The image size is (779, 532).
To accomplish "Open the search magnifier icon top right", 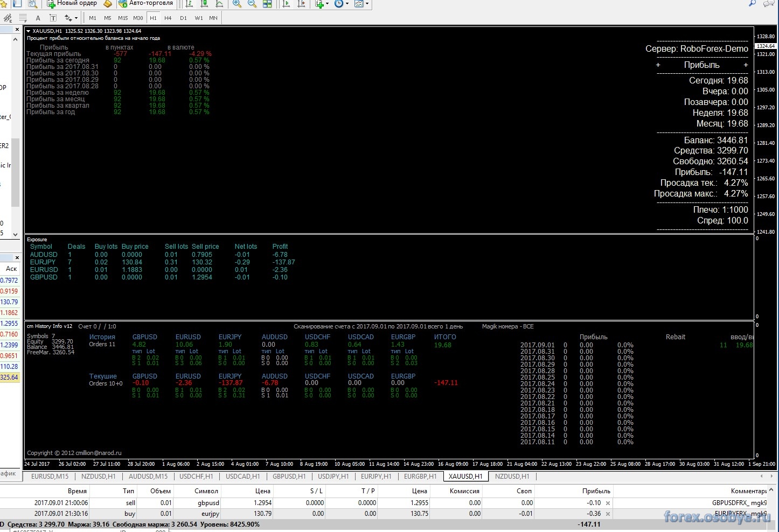I will point(753,3).
